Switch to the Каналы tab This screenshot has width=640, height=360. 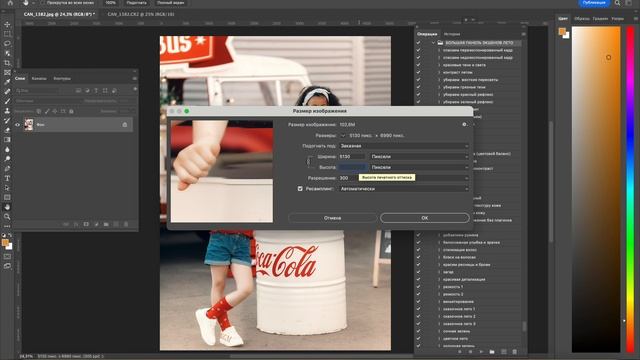(39, 78)
